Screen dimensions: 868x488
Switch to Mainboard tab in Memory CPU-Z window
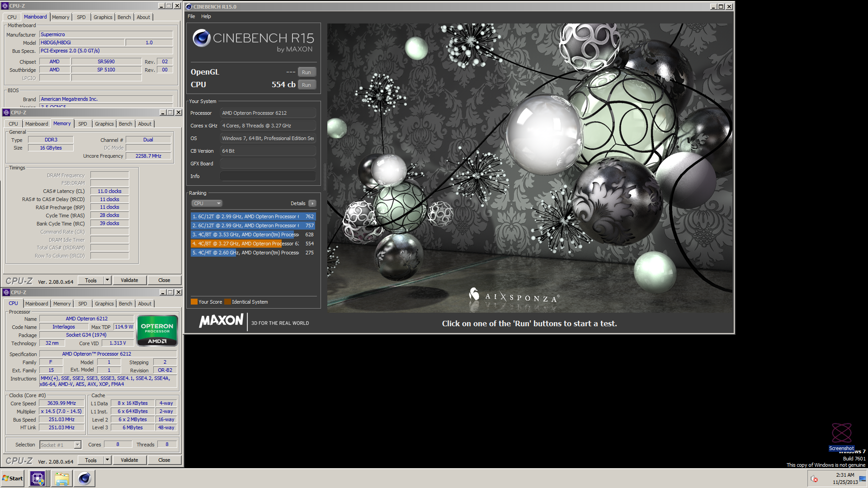[37, 124]
